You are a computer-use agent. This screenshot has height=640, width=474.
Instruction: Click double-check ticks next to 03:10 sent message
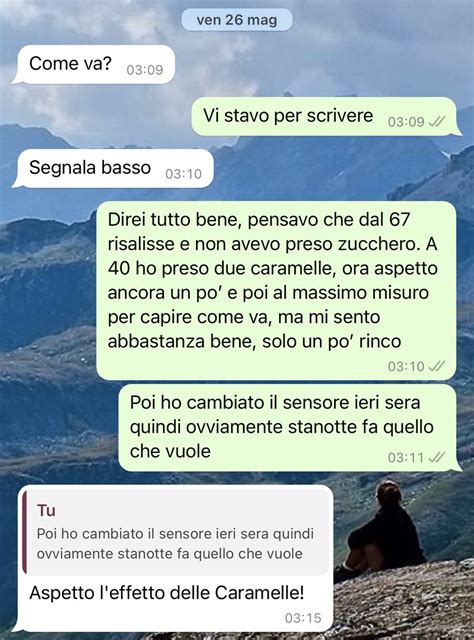(436, 366)
